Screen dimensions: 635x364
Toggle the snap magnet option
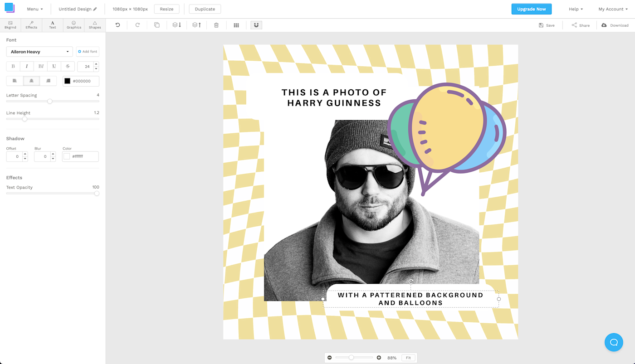point(256,25)
